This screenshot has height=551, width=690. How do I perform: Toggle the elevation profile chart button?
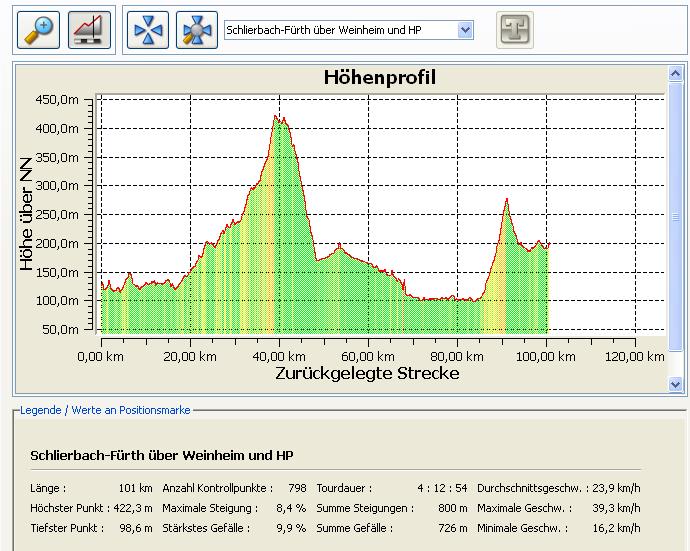(90, 30)
